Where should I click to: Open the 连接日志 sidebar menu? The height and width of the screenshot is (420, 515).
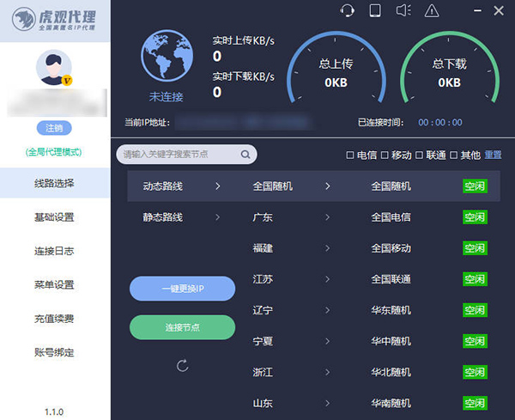tap(54, 251)
